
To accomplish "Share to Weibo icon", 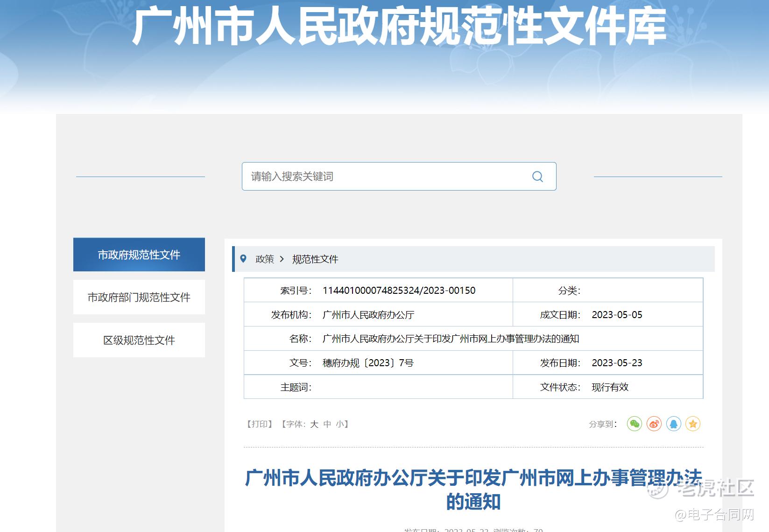I will pyautogui.click(x=654, y=424).
